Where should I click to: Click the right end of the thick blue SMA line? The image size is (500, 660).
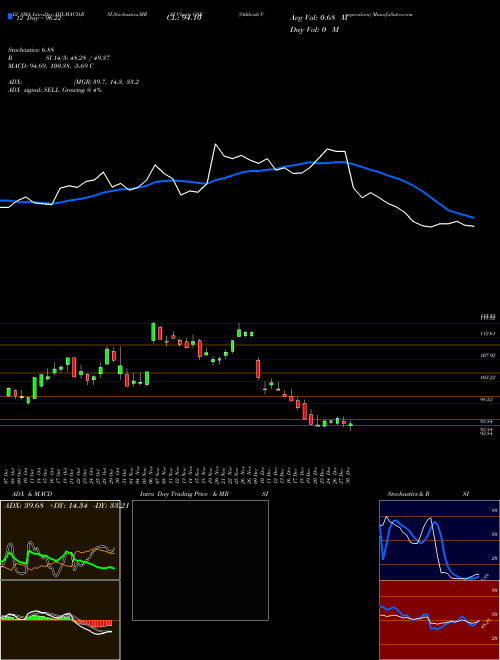pos(473,217)
